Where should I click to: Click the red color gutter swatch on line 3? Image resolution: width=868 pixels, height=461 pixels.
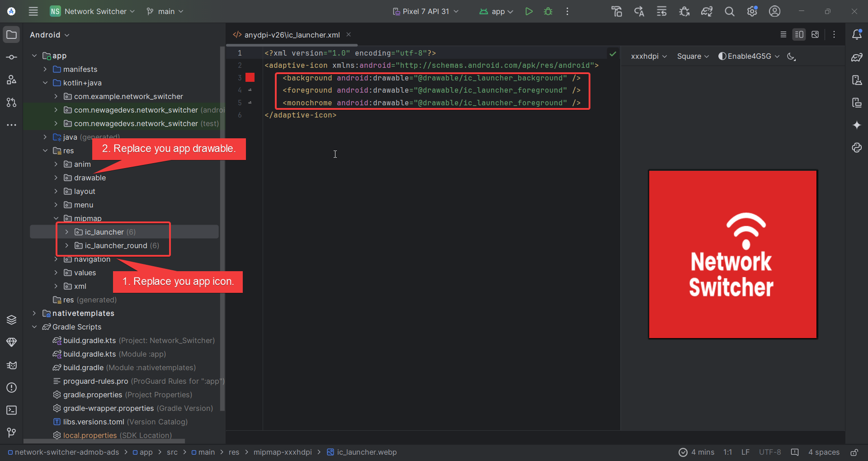click(250, 78)
